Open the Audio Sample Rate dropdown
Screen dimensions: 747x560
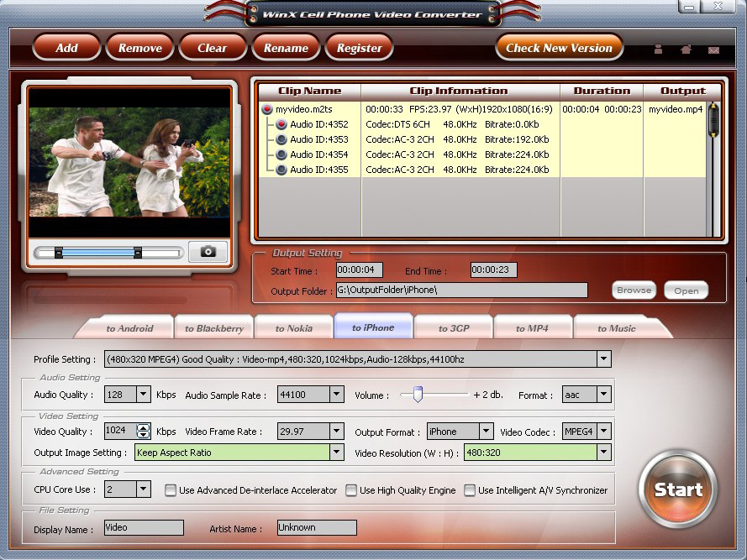(x=336, y=394)
